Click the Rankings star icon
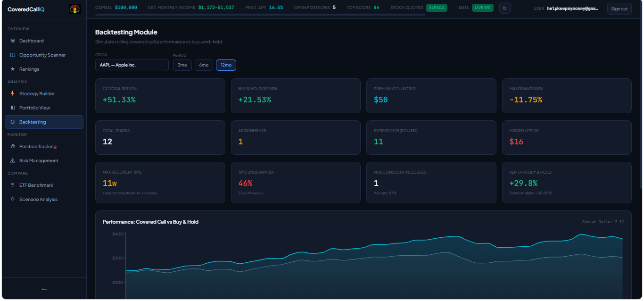Screen dimensions: 644x301 point(13,69)
